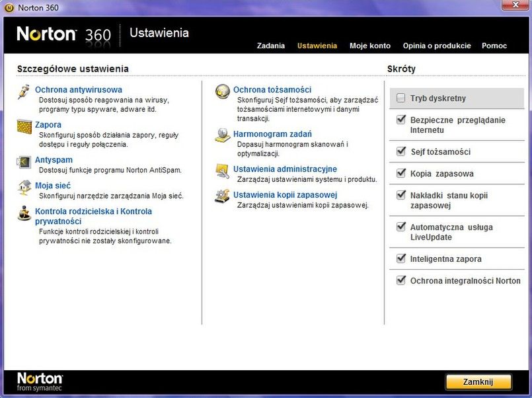Open the Ochrona tożsamości link
This screenshot has width=532, height=398.
pyautogui.click(x=272, y=89)
